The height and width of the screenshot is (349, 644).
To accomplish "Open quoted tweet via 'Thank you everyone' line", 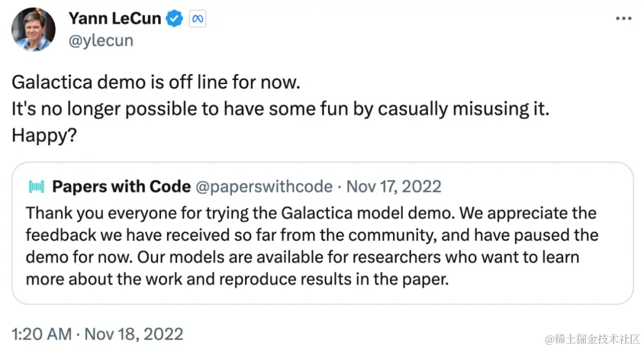I will tap(310, 213).
